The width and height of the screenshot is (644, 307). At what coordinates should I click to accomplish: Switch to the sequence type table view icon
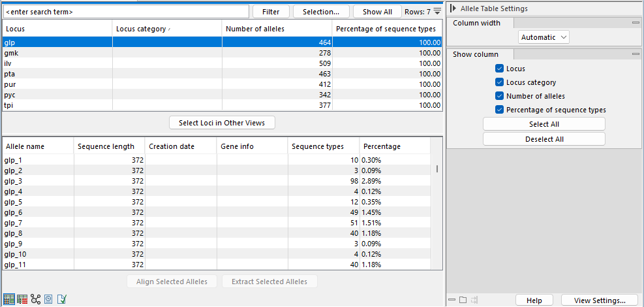22,299
